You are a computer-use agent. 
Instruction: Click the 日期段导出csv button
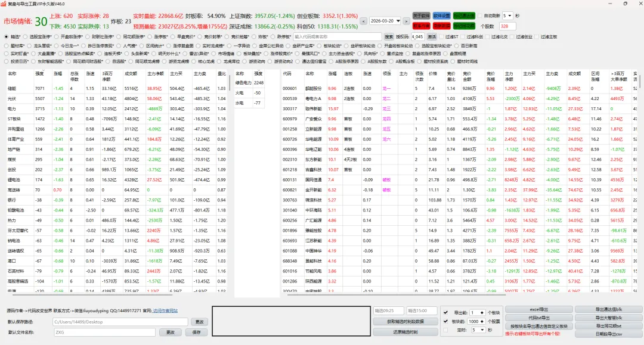[608, 334]
